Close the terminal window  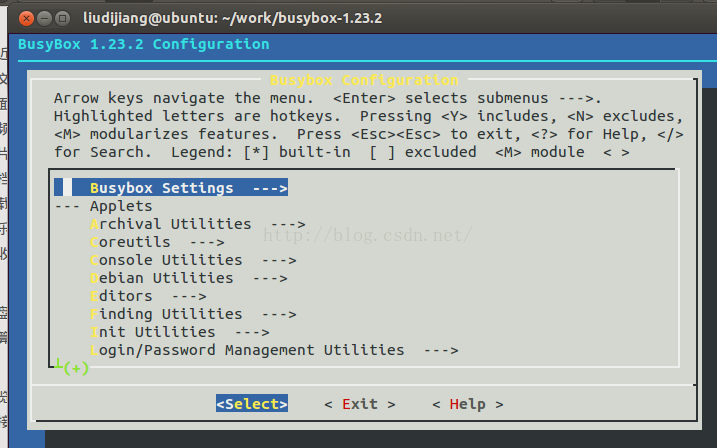[x=27, y=18]
